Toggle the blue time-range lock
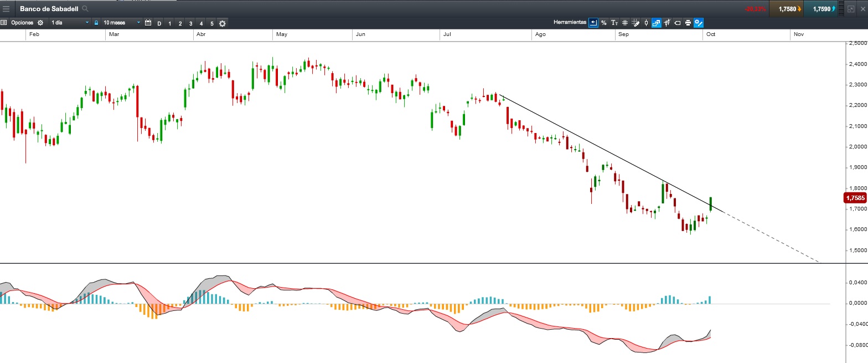The height and width of the screenshot is (363, 868). click(96, 23)
